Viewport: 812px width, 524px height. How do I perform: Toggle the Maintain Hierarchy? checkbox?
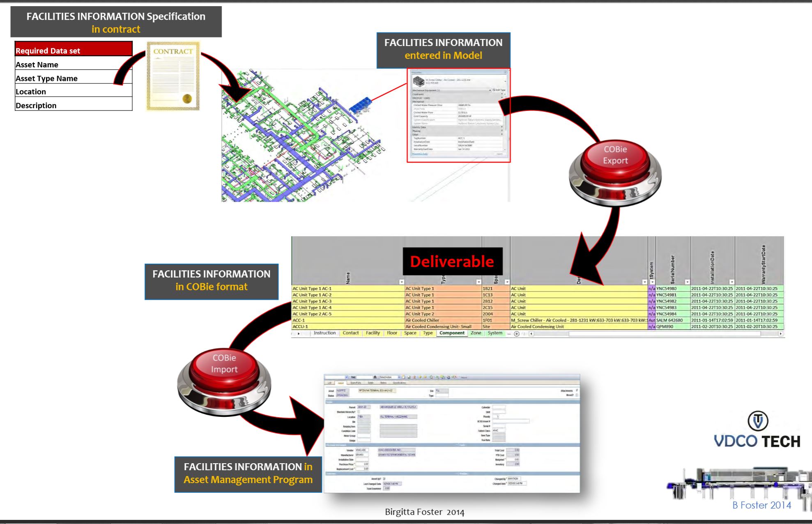(358, 412)
